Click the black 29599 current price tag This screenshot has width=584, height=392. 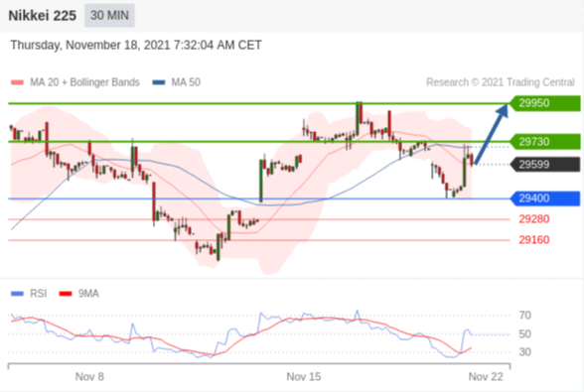[545, 165]
